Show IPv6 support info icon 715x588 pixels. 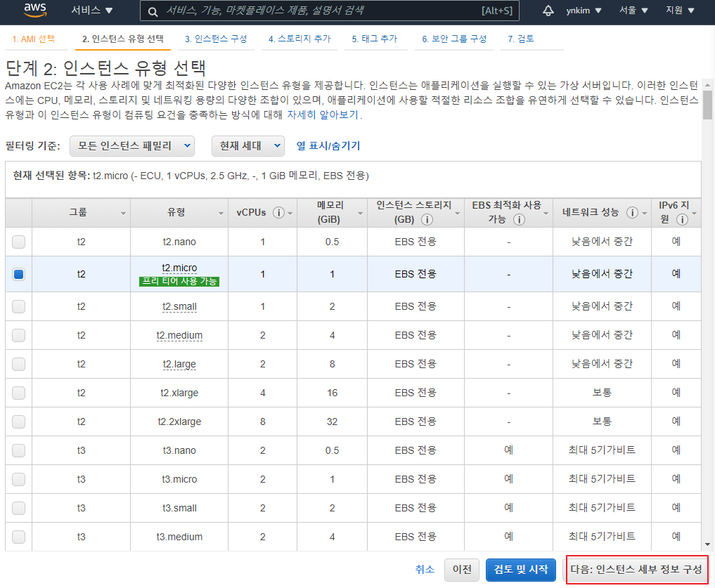click(x=682, y=220)
